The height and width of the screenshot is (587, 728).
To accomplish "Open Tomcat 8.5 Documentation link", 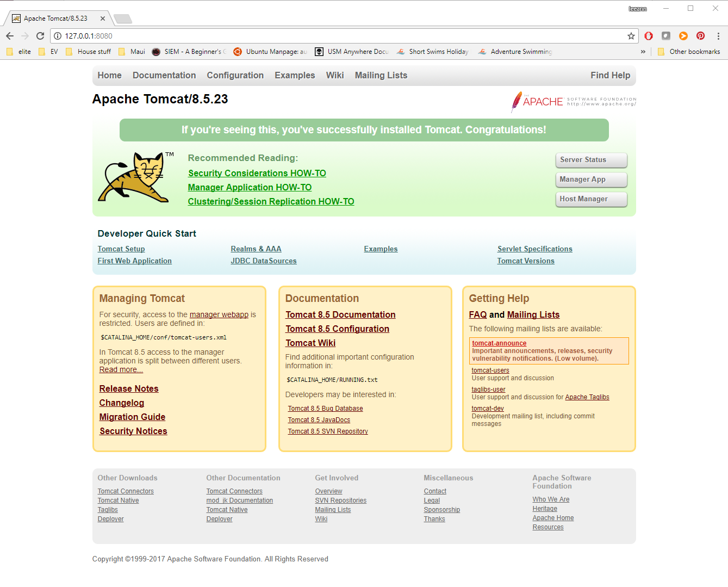I will (x=341, y=314).
